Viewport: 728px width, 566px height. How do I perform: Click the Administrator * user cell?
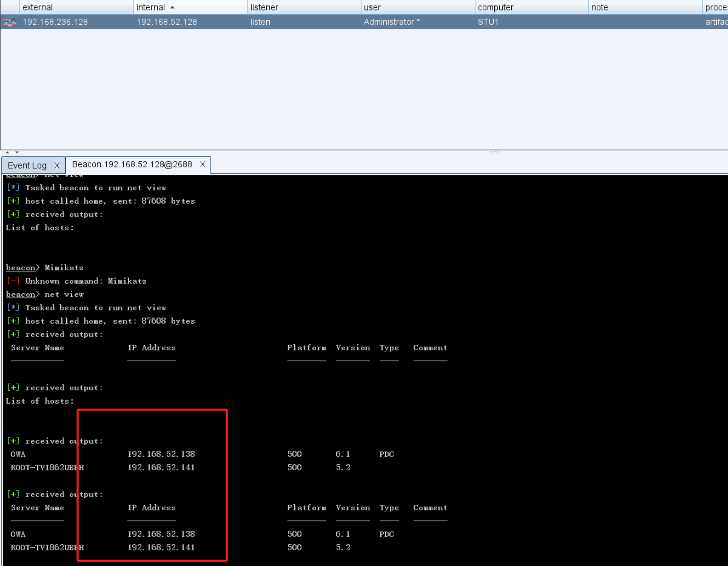tap(391, 22)
